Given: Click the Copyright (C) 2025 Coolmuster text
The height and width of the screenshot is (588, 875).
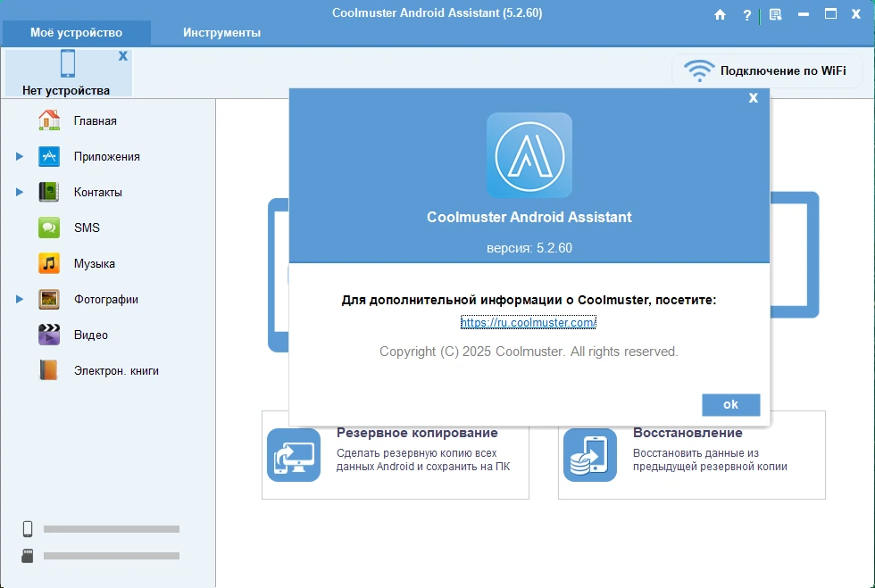Looking at the screenshot, I should [x=529, y=352].
